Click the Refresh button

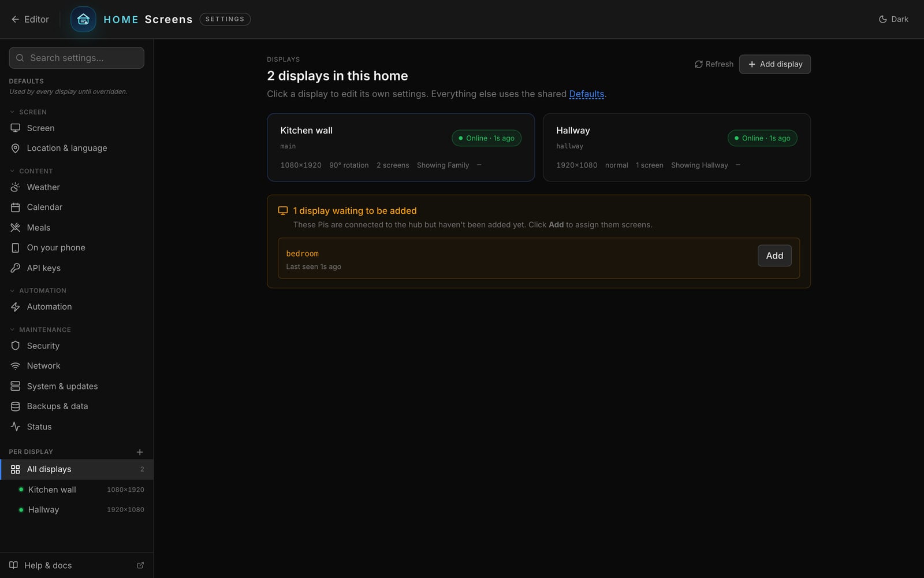(714, 64)
